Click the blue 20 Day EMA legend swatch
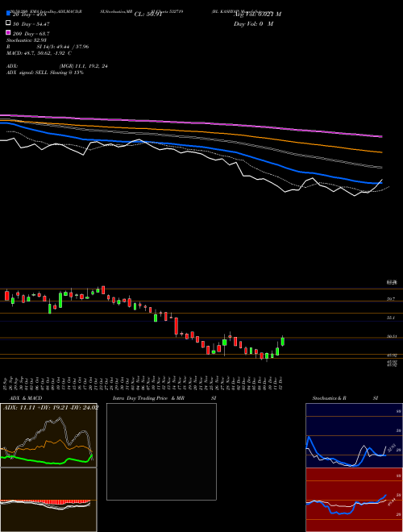This screenshot has height=532, width=403. (9, 14)
